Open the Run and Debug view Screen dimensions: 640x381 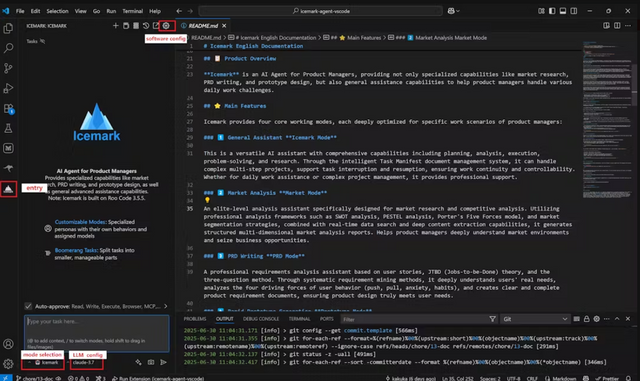(x=8, y=88)
